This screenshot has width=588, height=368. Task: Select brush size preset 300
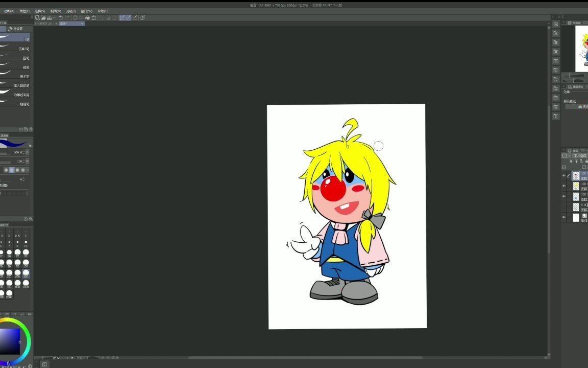(x=26, y=273)
